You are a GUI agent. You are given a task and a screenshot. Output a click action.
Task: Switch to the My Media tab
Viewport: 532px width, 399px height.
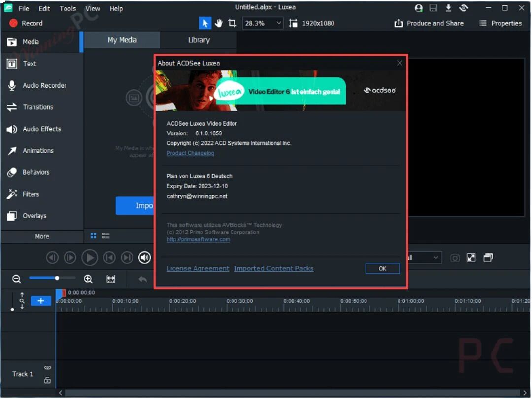click(x=122, y=40)
